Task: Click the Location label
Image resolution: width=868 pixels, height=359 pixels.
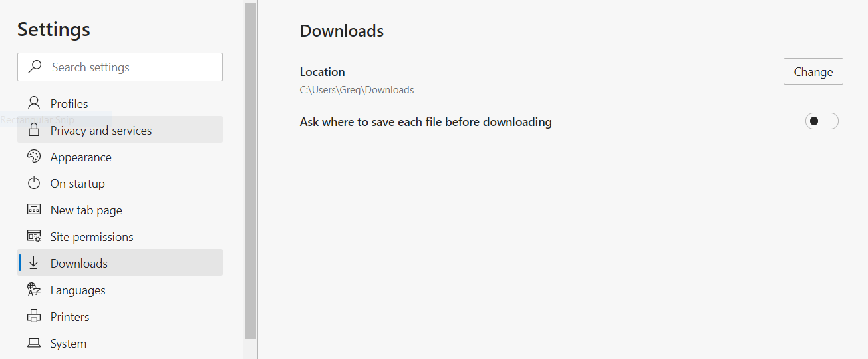Action: point(322,72)
